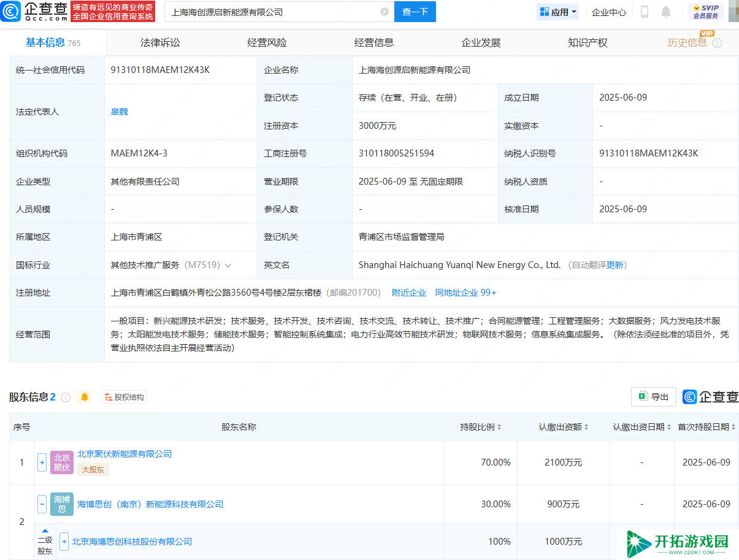Viewport: 739px width, 560px height.
Task: Open 北京聚伏新能源有限公司 link
Action: 124,454
